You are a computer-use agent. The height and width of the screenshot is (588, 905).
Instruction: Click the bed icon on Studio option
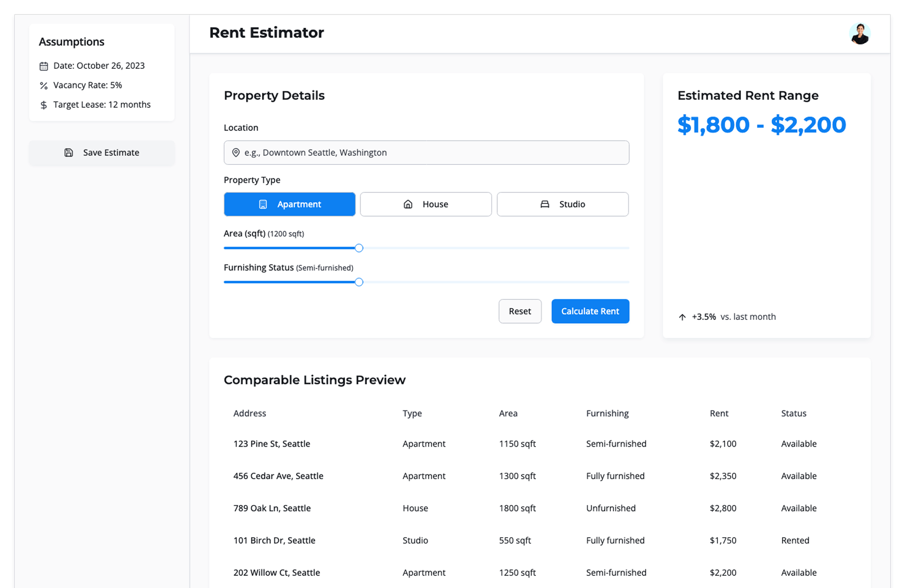[x=545, y=204]
